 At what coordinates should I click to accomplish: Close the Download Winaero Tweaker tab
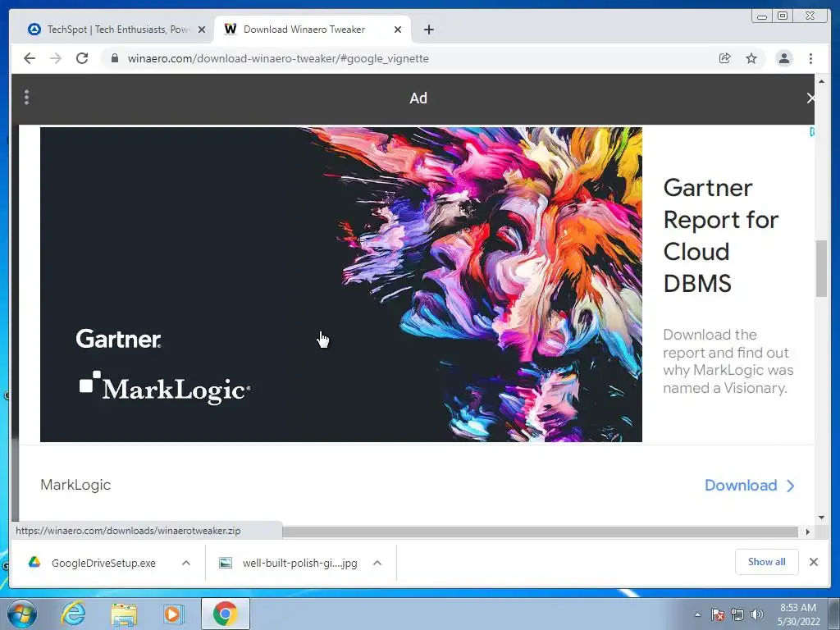(398, 30)
